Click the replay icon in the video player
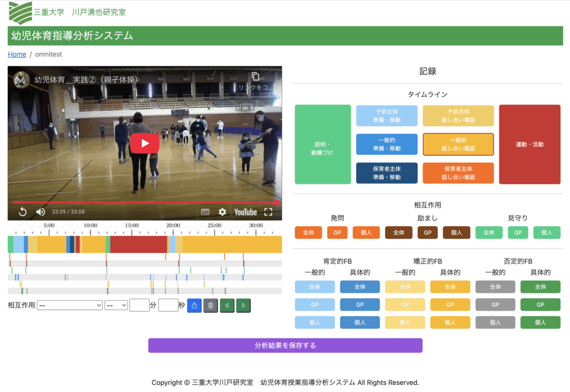The height and width of the screenshot is (392, 570). [23, 212]
